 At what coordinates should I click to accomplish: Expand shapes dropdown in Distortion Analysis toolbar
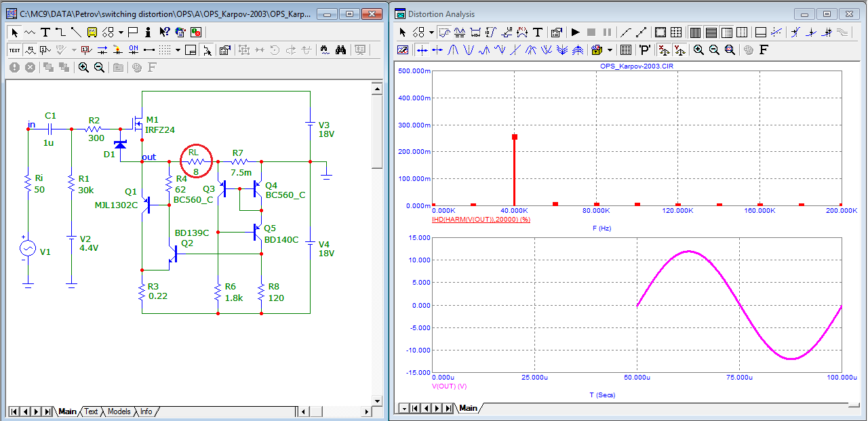point(431,32)
